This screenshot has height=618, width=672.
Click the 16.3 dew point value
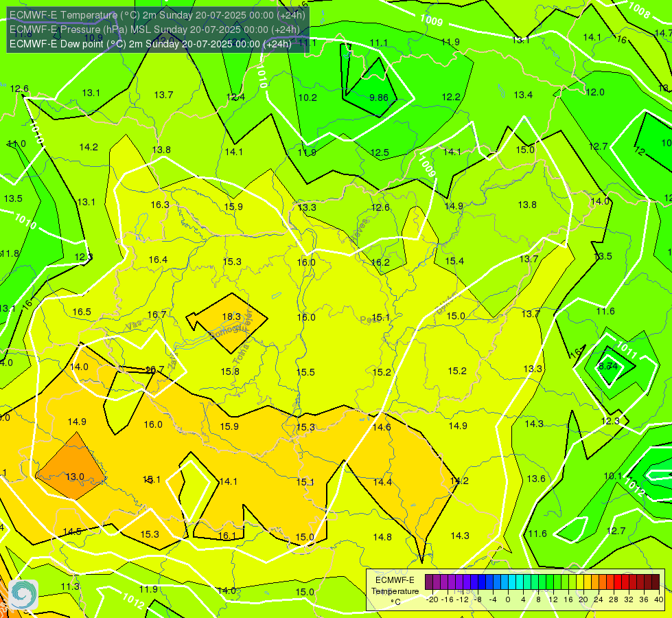(160, 205)
